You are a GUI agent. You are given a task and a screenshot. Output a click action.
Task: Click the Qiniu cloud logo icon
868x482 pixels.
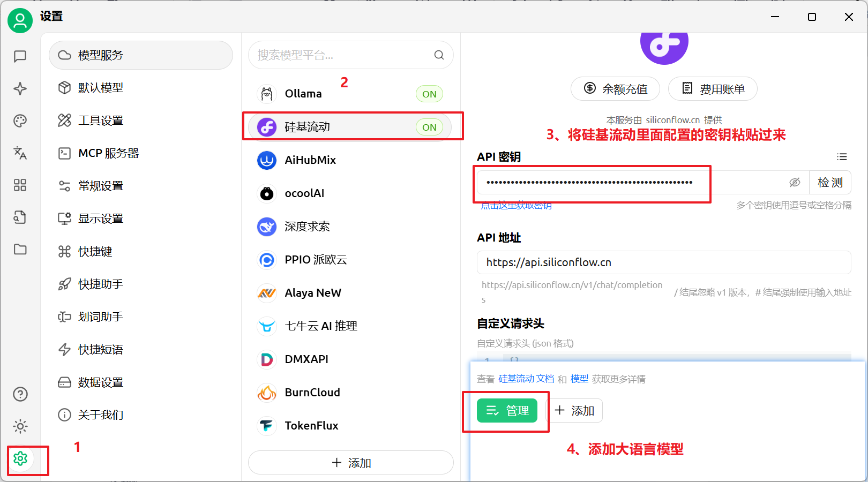point(267,326)
